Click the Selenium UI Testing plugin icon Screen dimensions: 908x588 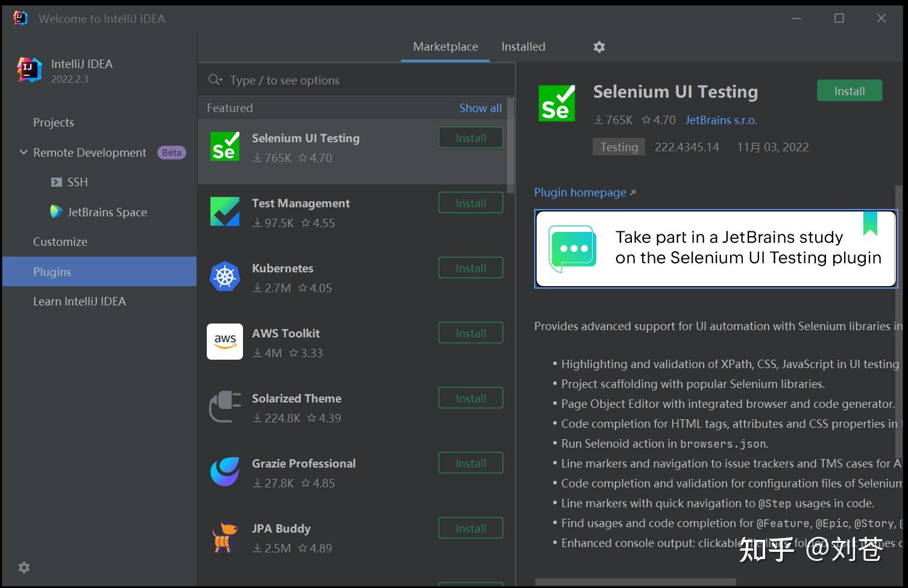(x=224, y=146)
